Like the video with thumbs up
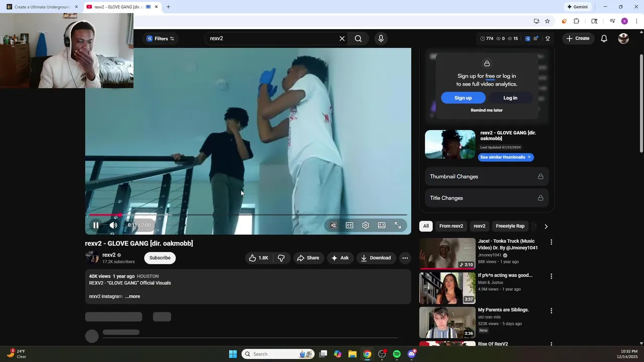Viewport: 644px width, 362px height. coord(258,258)
